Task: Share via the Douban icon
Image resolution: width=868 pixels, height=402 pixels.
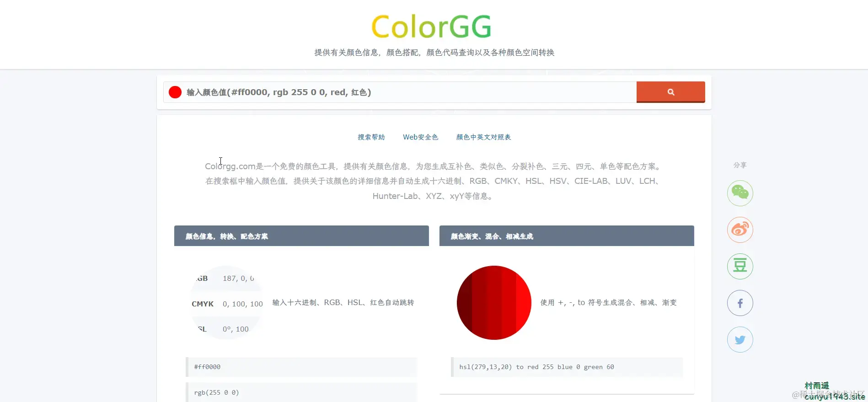Action: (x=740, y=266)
